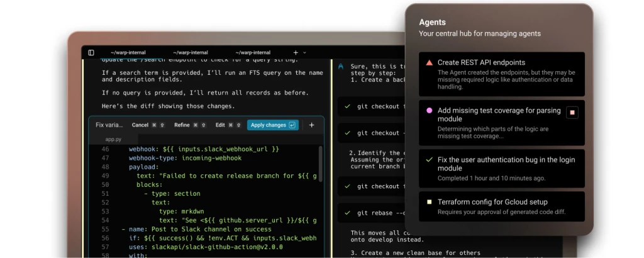
Task: Click line 51 '- type: section'
Action: [x=172, y=194]
